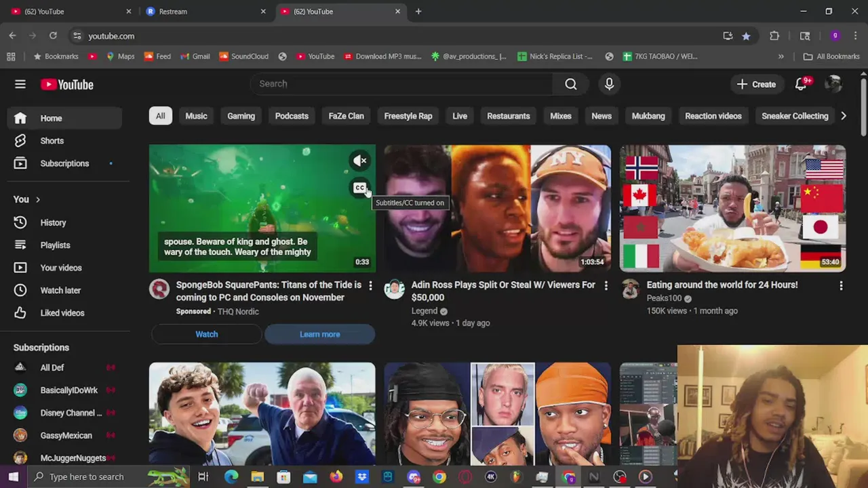The width and height of the screenshot is (868, 488).
Task: Open the Legend channel link
Action: tap(425, 311)
